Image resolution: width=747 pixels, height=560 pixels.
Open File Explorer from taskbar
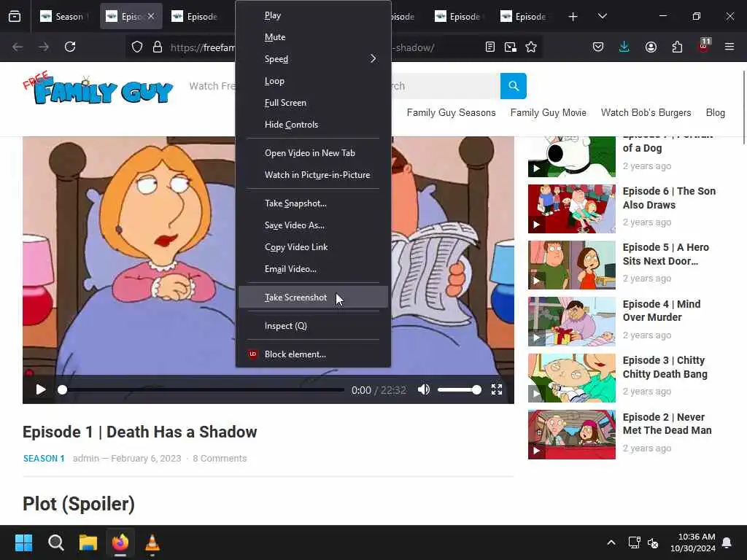[x=88, y=542]
